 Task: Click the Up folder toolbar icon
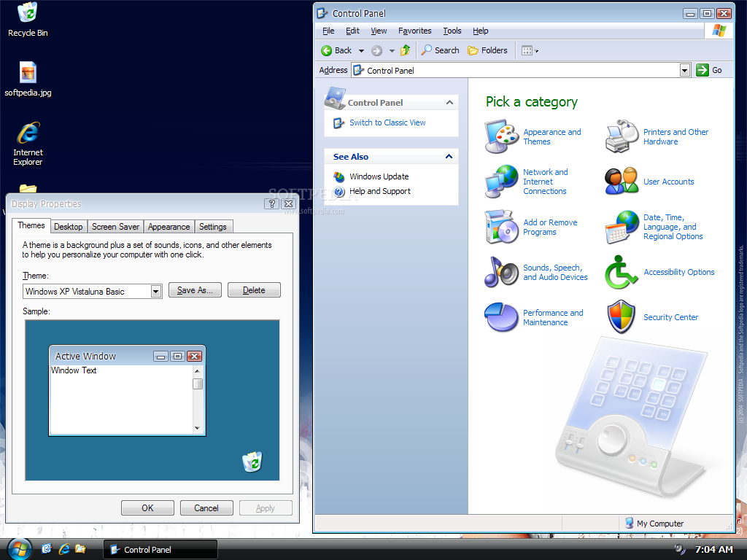tap(406, 50)
